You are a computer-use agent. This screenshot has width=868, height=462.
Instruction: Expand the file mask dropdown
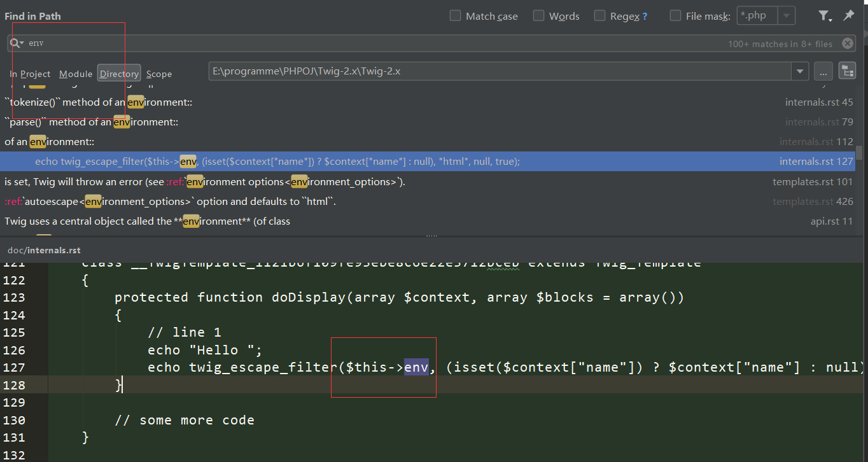(x=787, y=16)
